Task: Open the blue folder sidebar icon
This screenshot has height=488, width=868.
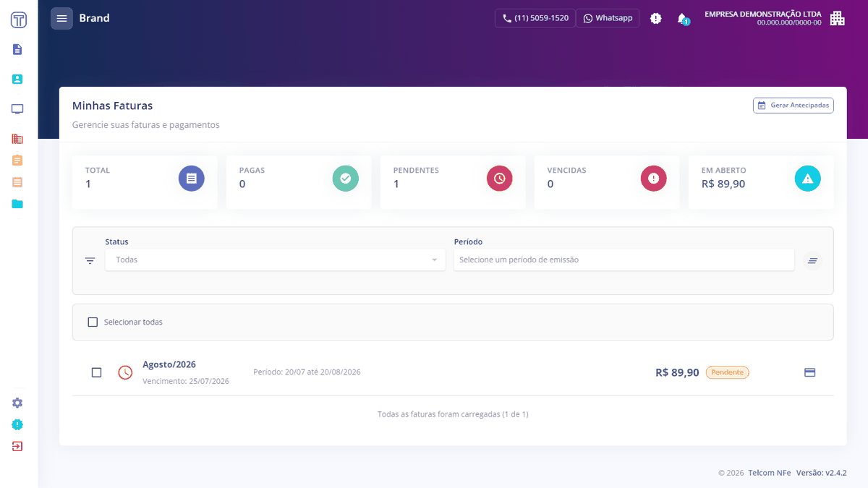Action: (x=17, y=204)
